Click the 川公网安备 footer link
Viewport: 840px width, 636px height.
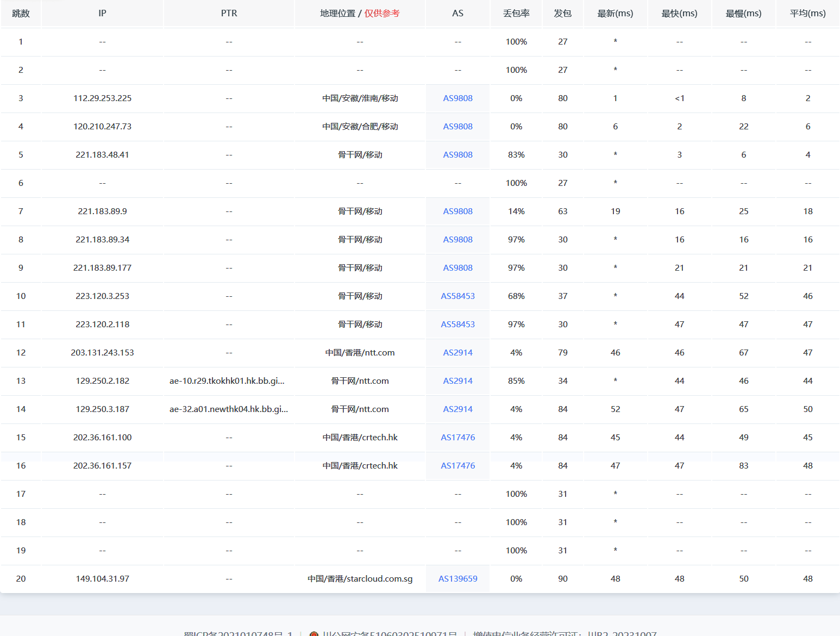click(389, 633)
